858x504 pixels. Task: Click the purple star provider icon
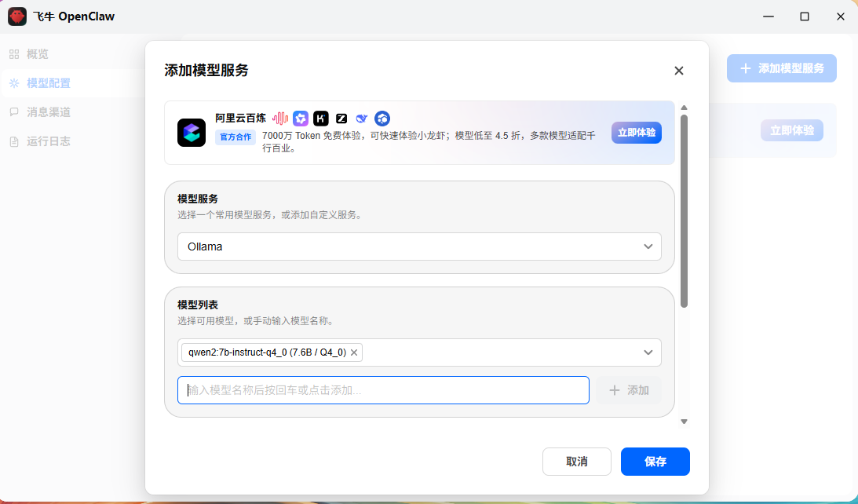(x=301, y=118)
